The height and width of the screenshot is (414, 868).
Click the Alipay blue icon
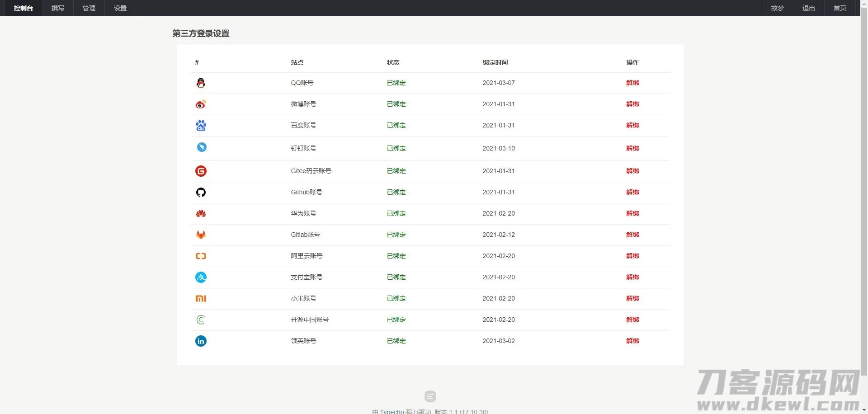(201, 277)
